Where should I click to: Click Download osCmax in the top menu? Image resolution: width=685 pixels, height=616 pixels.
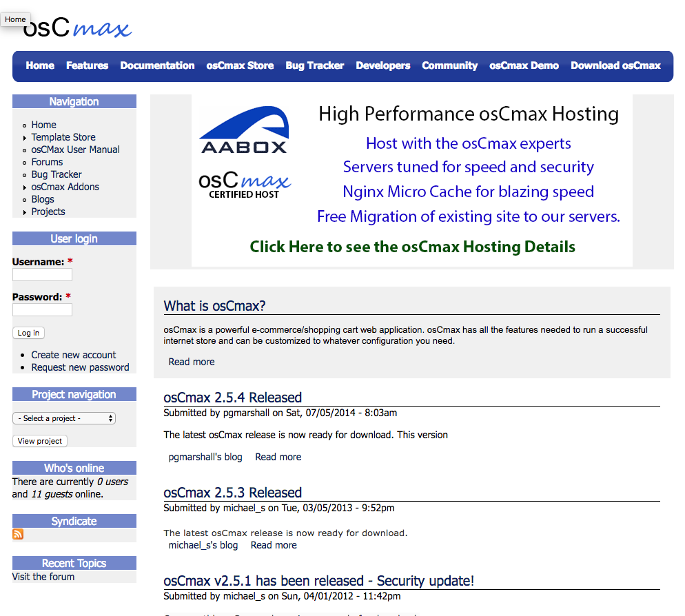(x=616, y=65)
